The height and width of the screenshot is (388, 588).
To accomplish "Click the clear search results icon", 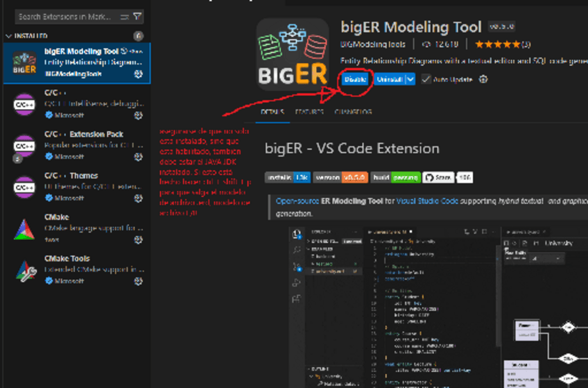I will (124, 16).
